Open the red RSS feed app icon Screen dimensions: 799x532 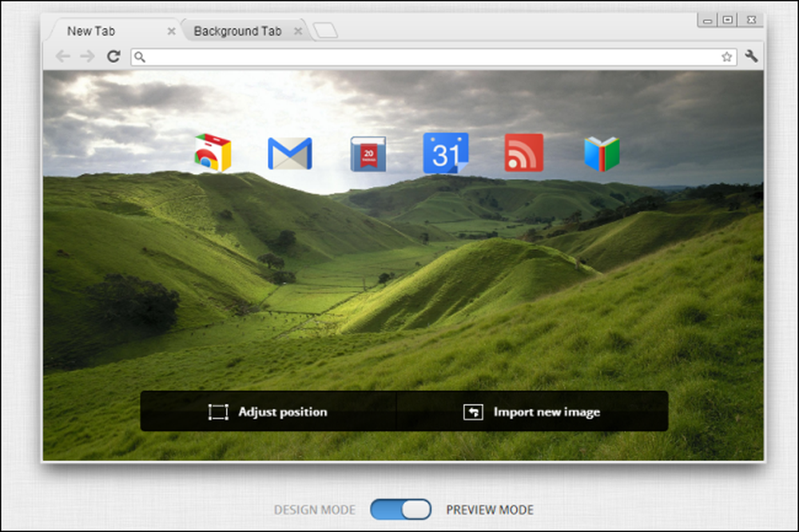tap(524, 153)
